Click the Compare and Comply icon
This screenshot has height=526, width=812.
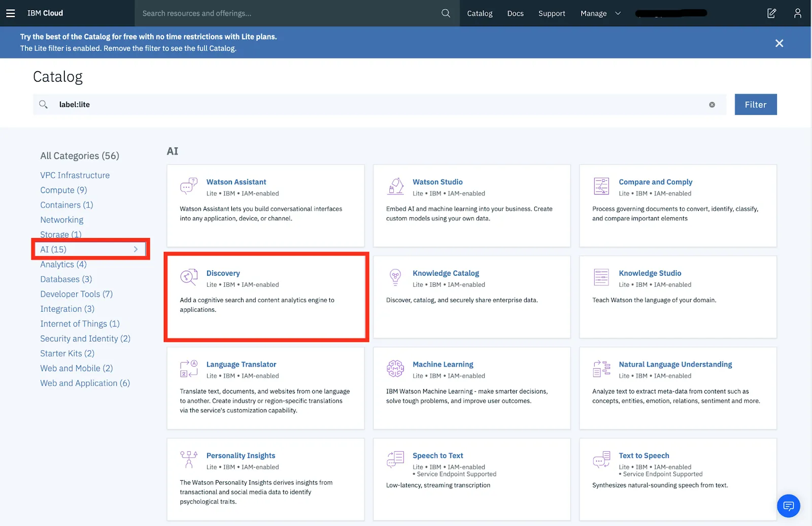tap(601, 186)
